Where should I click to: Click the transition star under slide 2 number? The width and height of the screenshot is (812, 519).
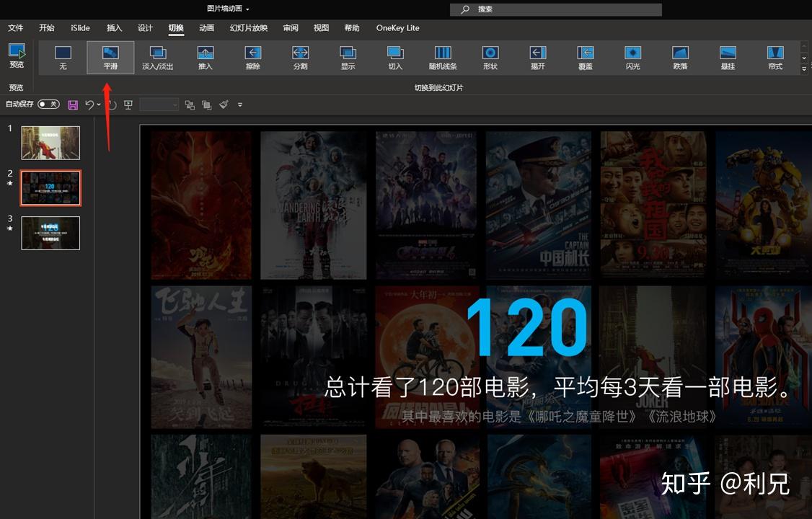(9, 183)
